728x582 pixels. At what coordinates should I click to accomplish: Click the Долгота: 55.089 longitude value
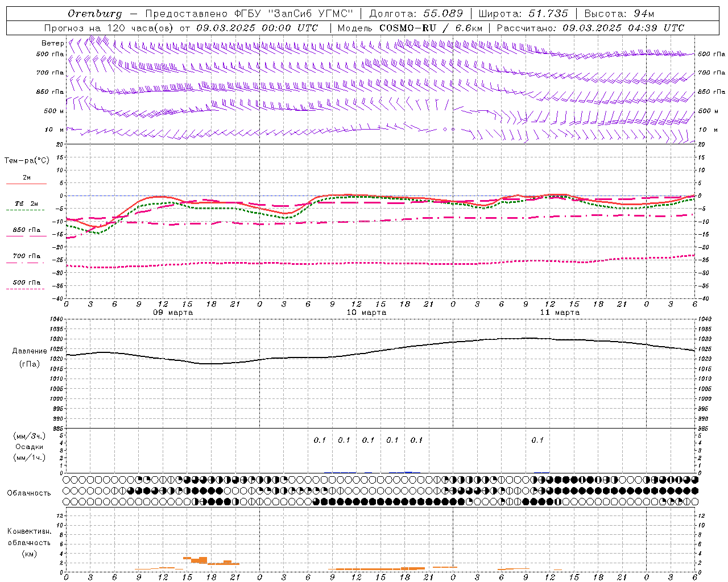coord(416,14)
